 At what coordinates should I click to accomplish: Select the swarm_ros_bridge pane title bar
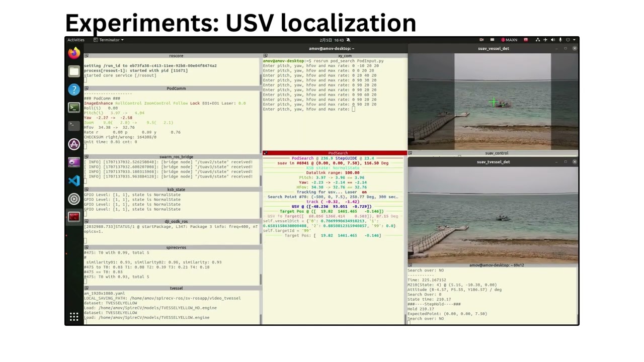click(173, 157)
